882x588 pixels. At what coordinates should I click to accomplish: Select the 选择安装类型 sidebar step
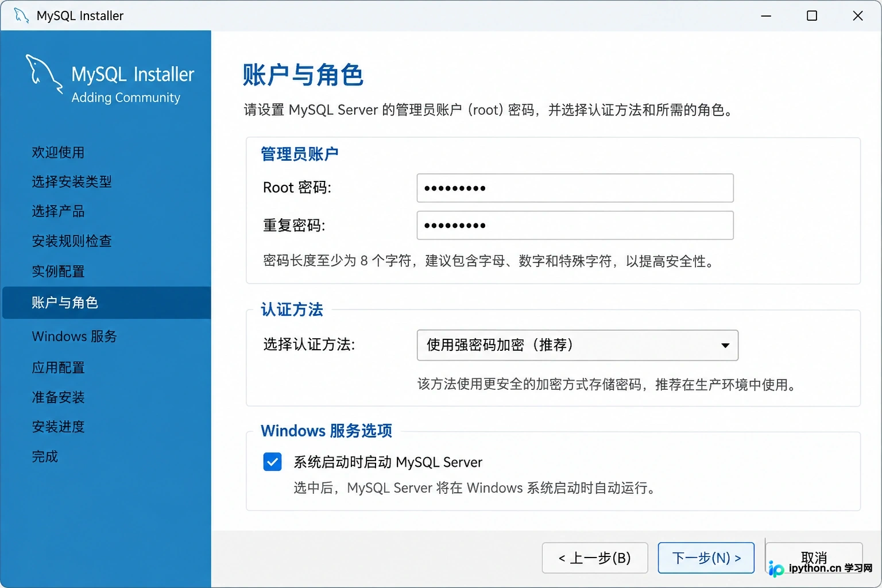click(72, 181)
